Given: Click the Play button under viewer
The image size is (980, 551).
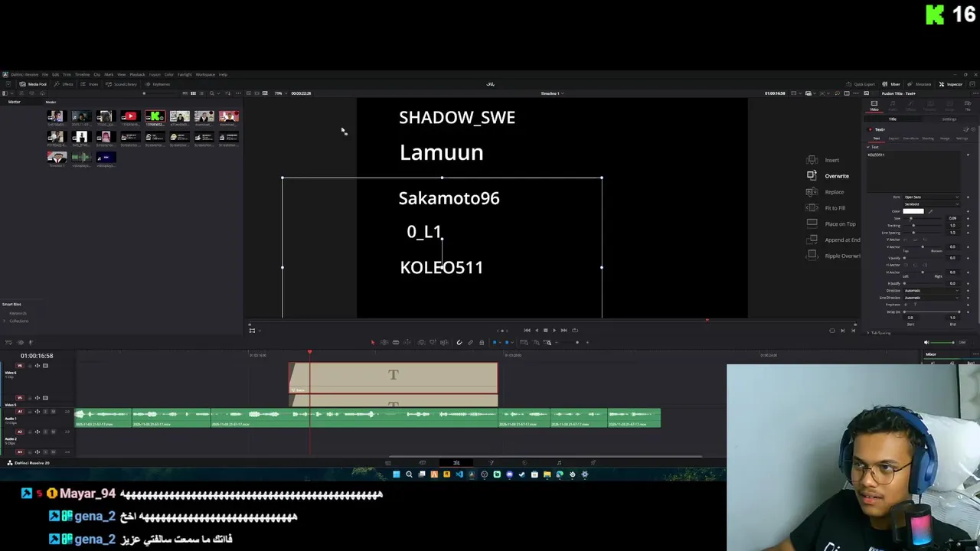Looking at the screenshot, I should (554, 330).
